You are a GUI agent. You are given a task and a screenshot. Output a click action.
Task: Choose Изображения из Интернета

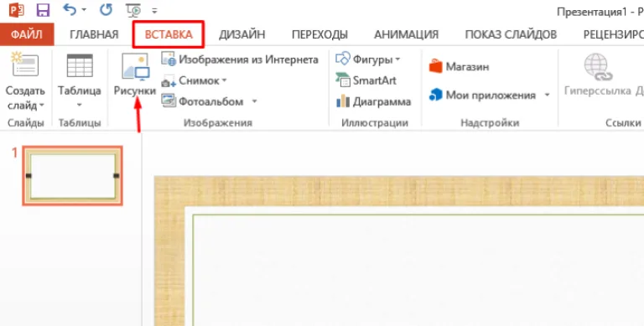click(248, 60)
